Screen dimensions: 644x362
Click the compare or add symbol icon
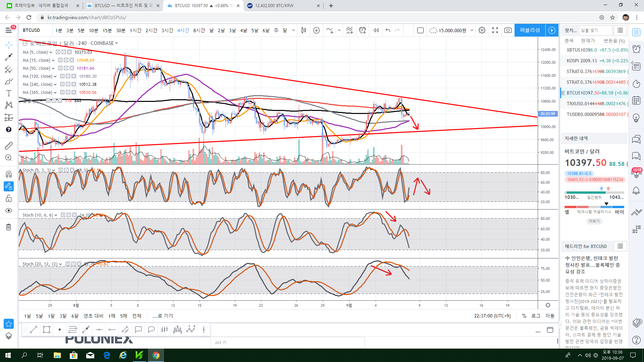pos(316,30)
